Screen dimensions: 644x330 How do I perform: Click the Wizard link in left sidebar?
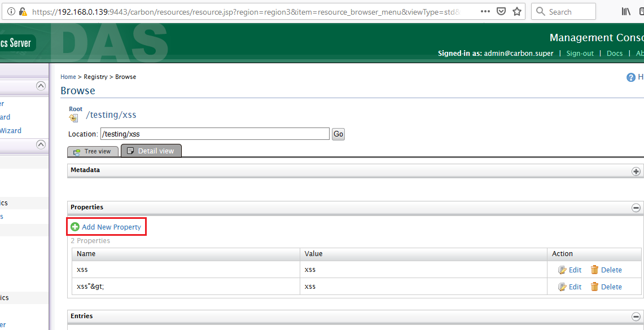[10, 130]
